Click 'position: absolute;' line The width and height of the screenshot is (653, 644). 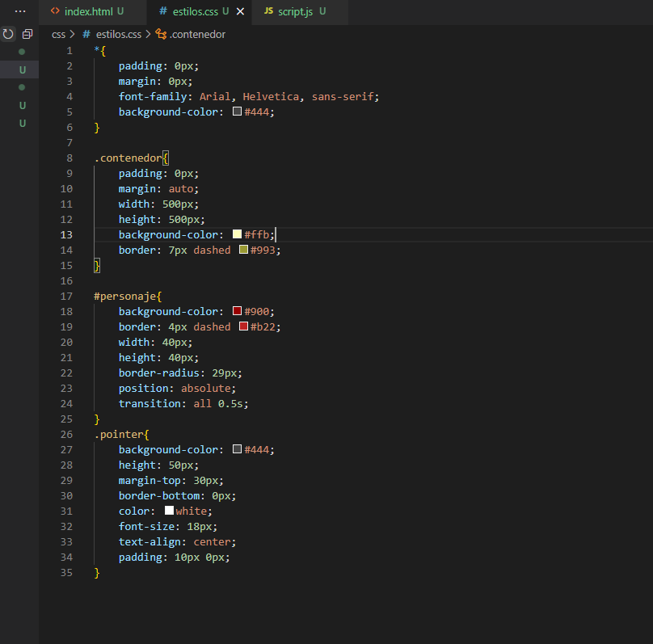[x=177, y=389]
